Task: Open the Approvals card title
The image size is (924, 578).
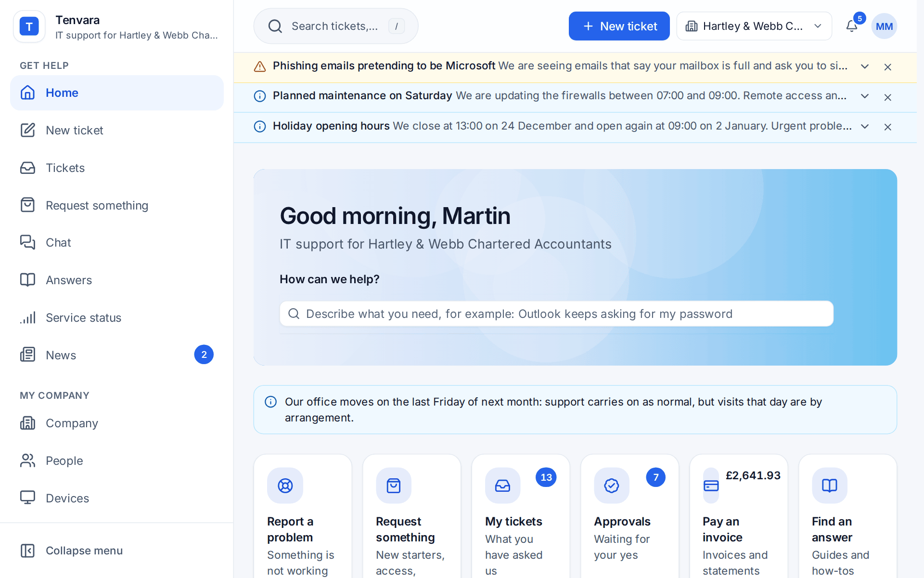Action: [622, 521]
